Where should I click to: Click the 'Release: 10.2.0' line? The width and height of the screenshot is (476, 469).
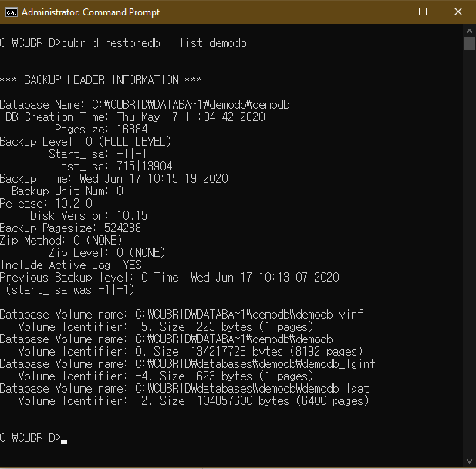(x=46, y=204)
